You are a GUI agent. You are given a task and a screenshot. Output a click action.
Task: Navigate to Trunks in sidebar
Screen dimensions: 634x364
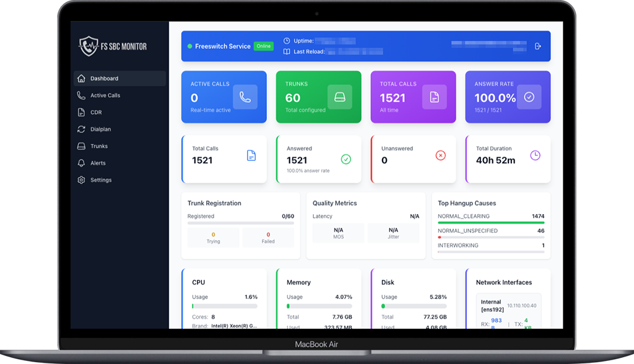click(x=99, y=146)
